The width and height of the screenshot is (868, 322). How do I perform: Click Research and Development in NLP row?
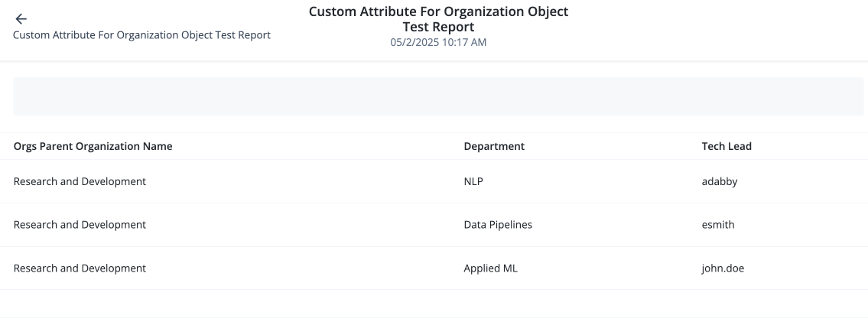80,181
